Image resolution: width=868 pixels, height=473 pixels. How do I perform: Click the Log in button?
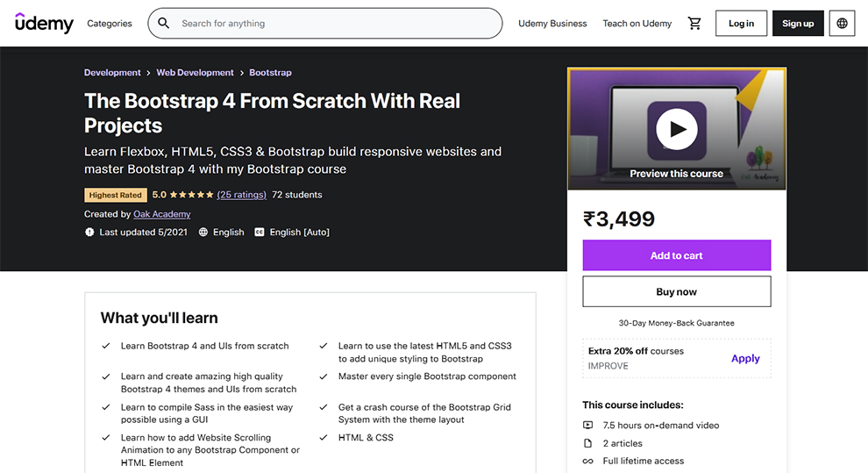[x=741, y=24]
